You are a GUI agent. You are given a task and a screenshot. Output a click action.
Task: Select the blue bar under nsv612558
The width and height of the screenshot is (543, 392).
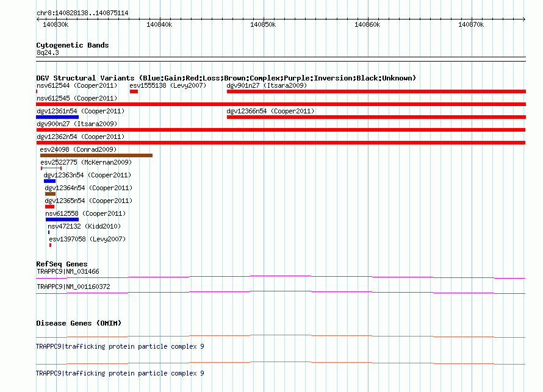pos(62,219)
